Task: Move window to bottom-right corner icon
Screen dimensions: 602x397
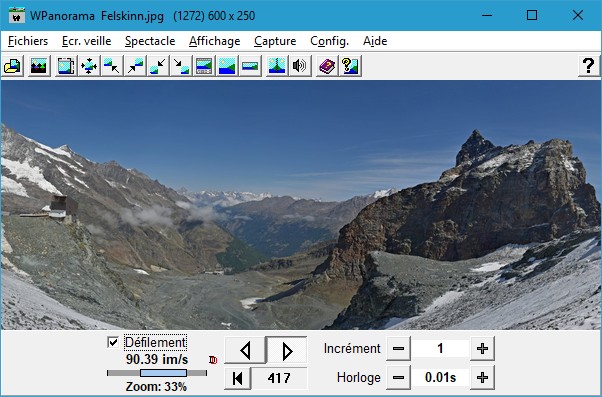Action: [181, 66]
